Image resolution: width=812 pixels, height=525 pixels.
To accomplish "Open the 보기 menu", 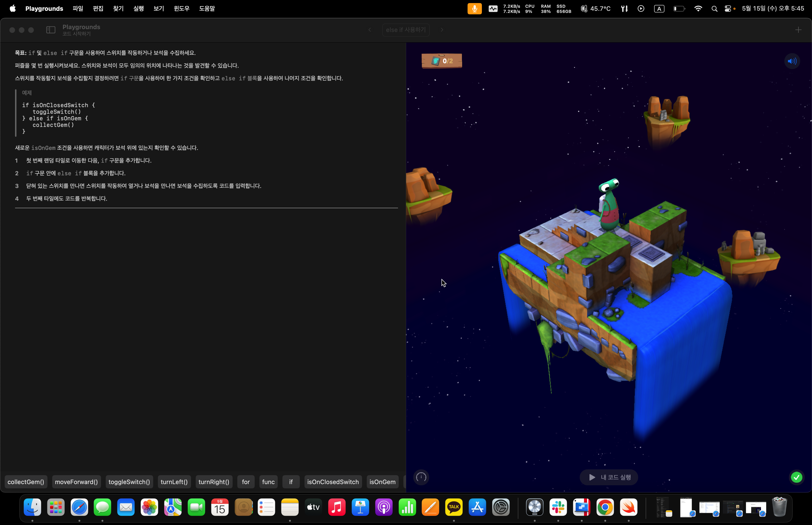I will coord(159,8).
